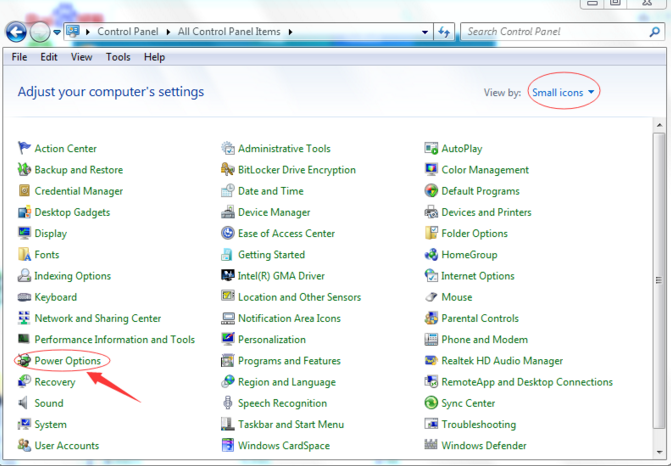The width and height of the screenshot is (671, 466).
Task: Click the Sync Center green icon
Action: [x=431, y=403]
